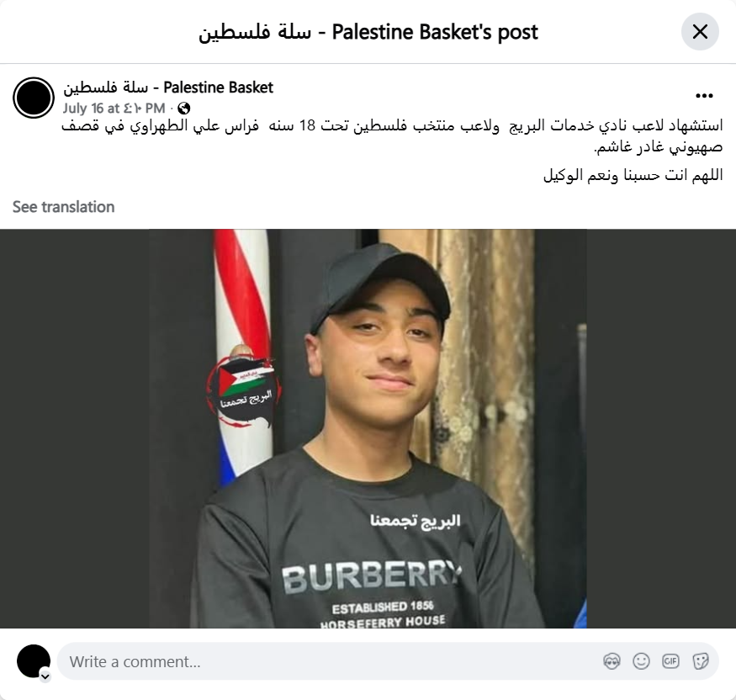The width and height of the screenshot is (736, 700).
Task: Click the Arabic prayer line above See translation
Action: point(633,175)
